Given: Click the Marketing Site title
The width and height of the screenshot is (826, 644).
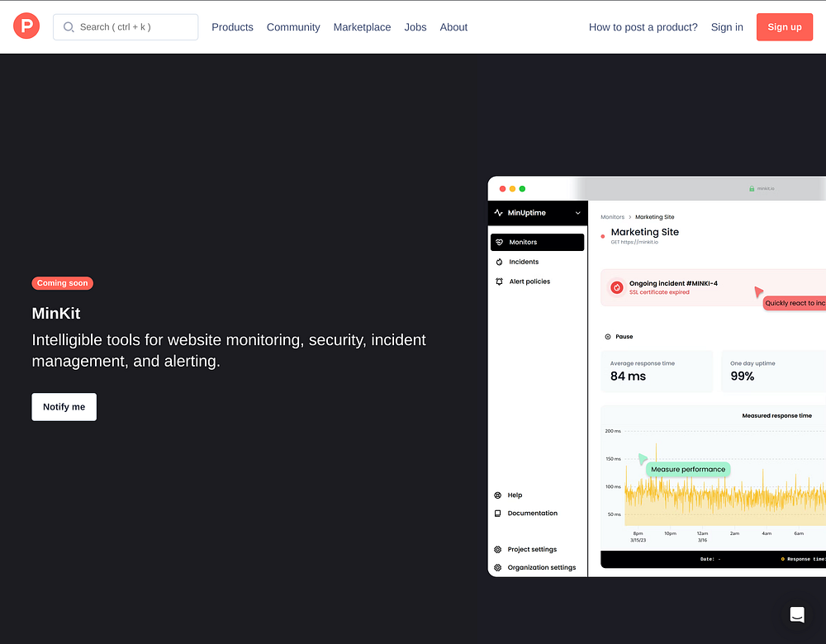Looking at the screenshot, I should click(x=644, y=232).
